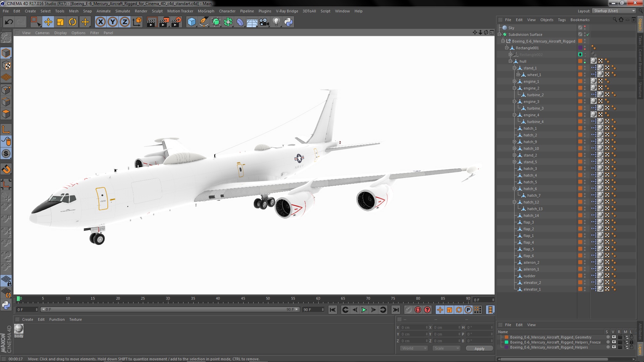Select the rudder object

click(x=529, y=276)
